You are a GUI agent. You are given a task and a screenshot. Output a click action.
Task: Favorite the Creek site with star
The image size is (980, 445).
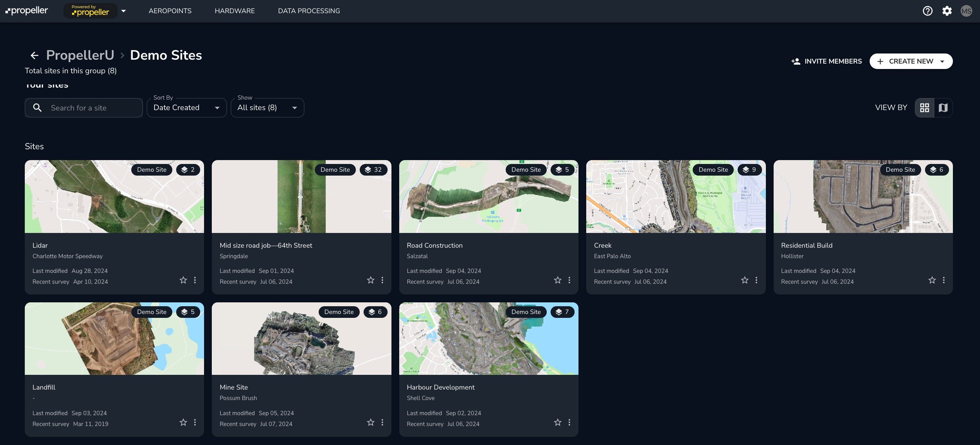click(x=745, y=280)
